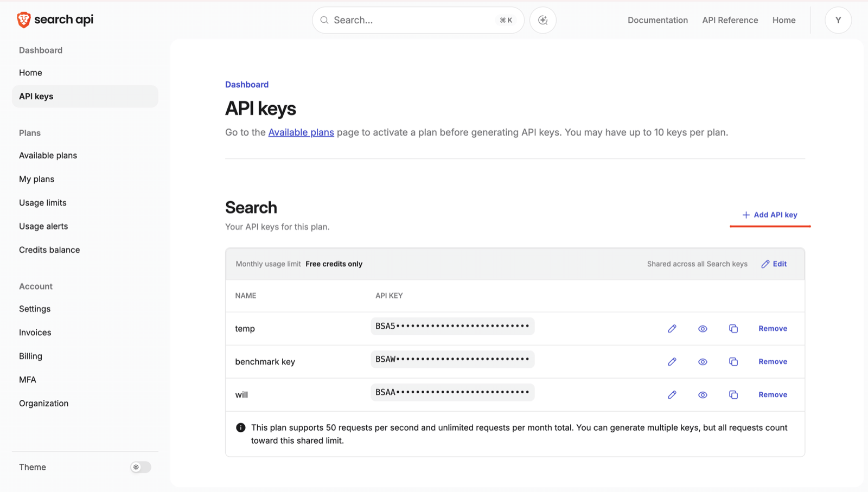868x492 pixels.
Task: Reveal the will API key
Action: point(703,395)
